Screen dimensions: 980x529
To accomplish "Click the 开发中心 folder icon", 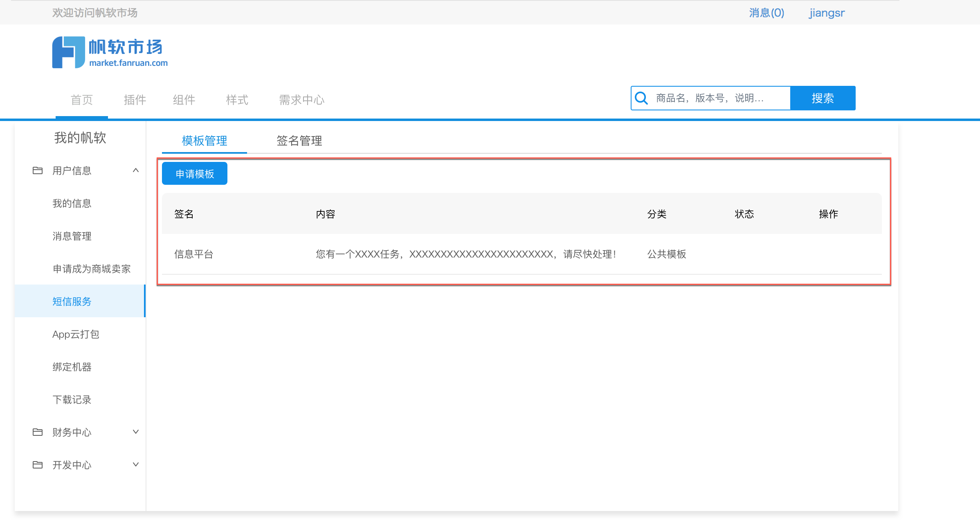I will point(38,465).
